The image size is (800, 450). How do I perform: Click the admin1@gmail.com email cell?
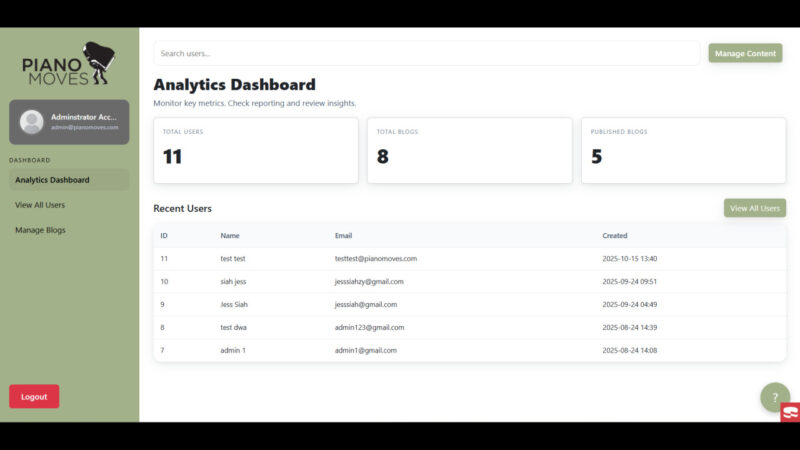(x=366, y=351)
